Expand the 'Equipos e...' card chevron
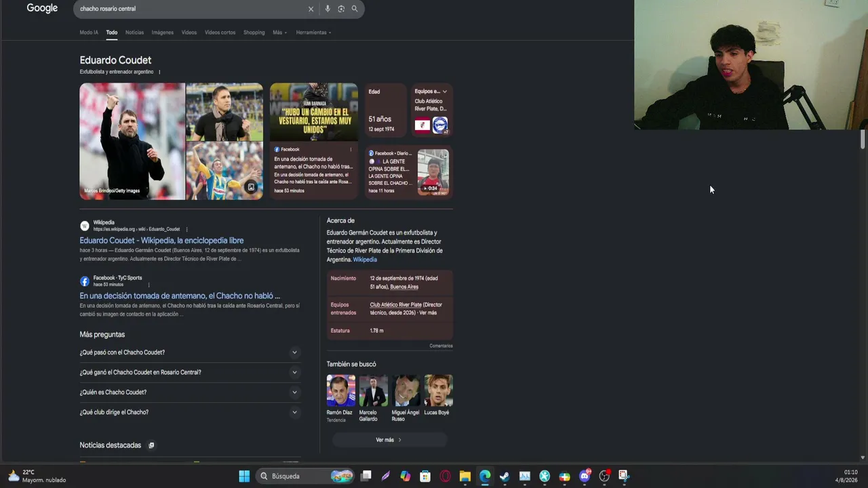The height and width of the screenshot is (488, 868). tap(444, 91)
